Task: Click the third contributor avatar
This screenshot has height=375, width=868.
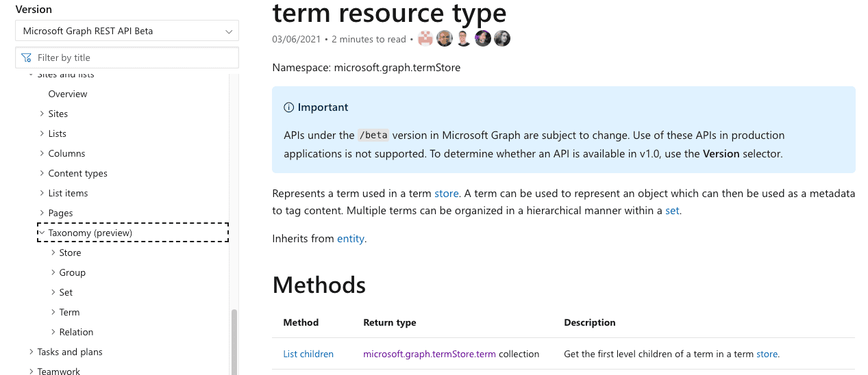Action: coord(464,39)
